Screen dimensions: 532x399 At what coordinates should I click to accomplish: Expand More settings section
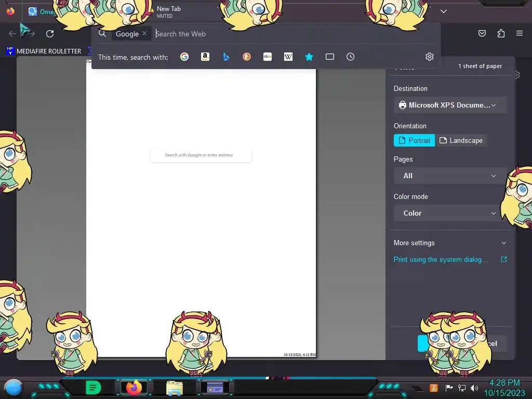pyautogui.click(x=450, y=243)
